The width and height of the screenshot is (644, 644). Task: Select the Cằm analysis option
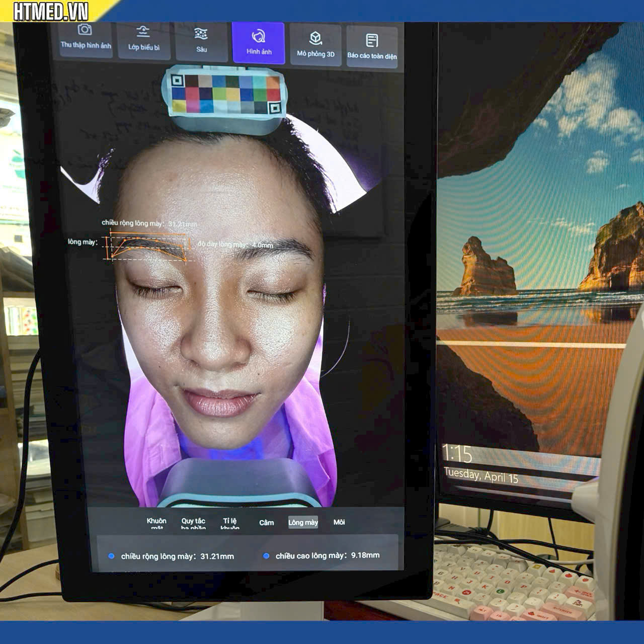pos(267,523)
